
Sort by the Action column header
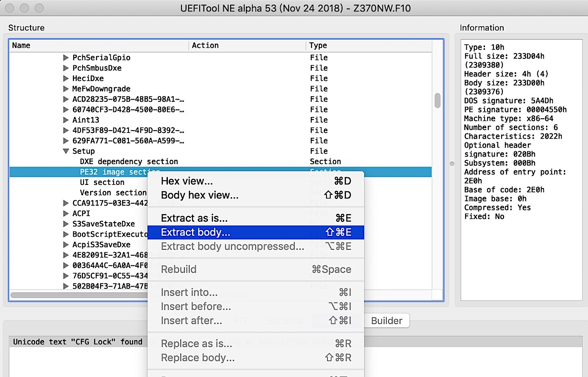(247, 45)
